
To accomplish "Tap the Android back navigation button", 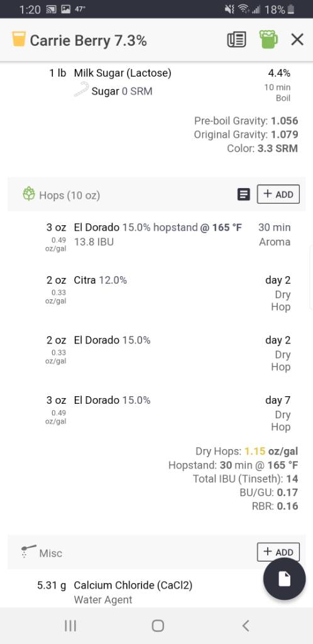I will click(x=245, y=626).
